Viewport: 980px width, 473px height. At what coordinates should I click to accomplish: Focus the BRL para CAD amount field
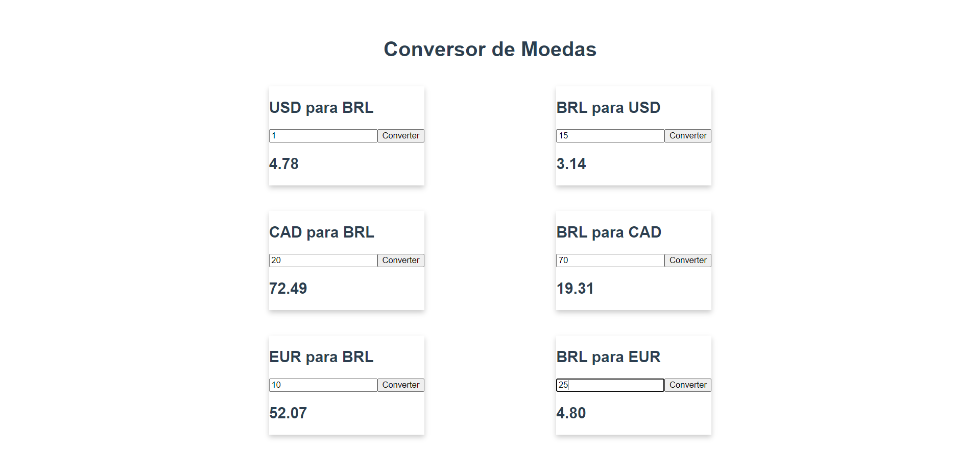click(x=610, y=261)
